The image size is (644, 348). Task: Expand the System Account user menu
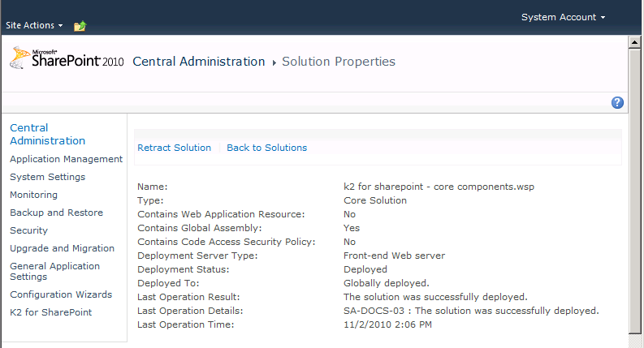point(563,17)
